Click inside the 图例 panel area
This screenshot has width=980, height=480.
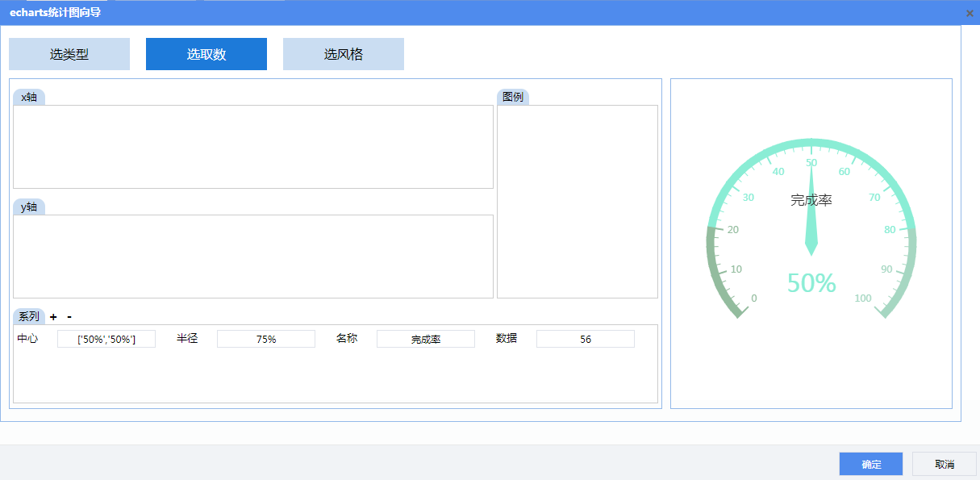[578, 202]
